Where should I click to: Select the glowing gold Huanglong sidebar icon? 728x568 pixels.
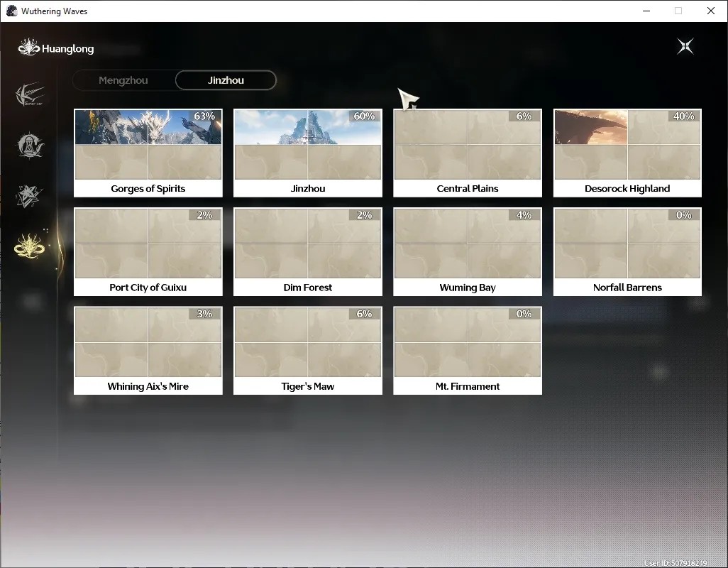[29, 245]
